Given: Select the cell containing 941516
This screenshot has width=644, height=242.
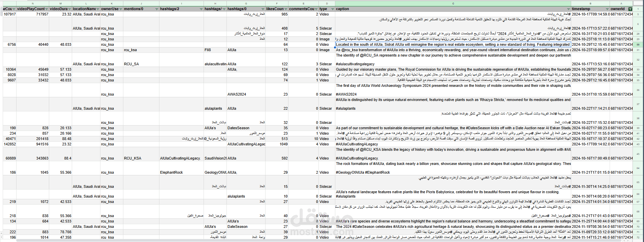Looking at the screenshot, I should point(33,144).
